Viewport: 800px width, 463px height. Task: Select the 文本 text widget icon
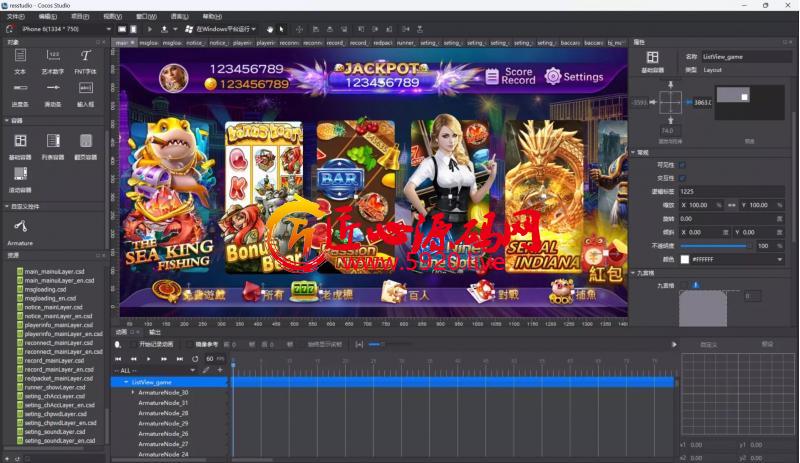tap(20, 55)
